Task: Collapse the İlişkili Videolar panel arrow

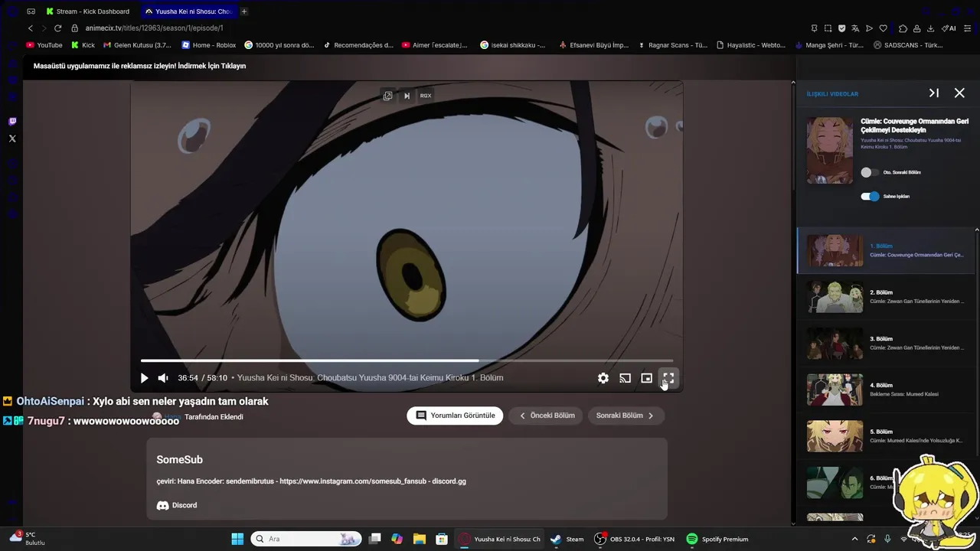Action: (933, 93)
